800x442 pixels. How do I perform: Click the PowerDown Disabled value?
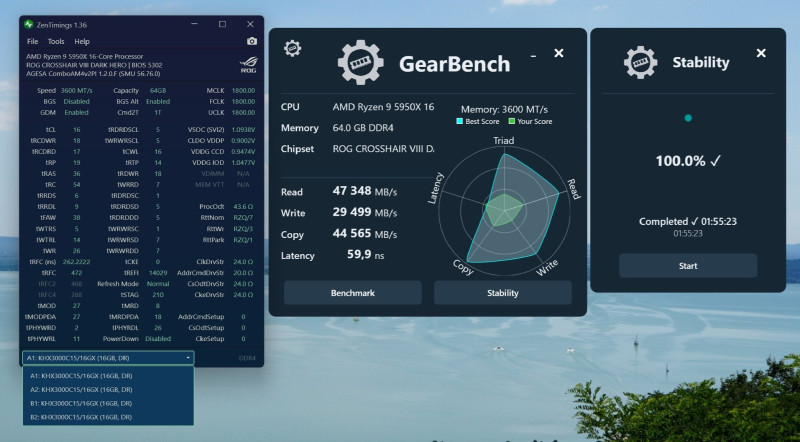[158, 339]
